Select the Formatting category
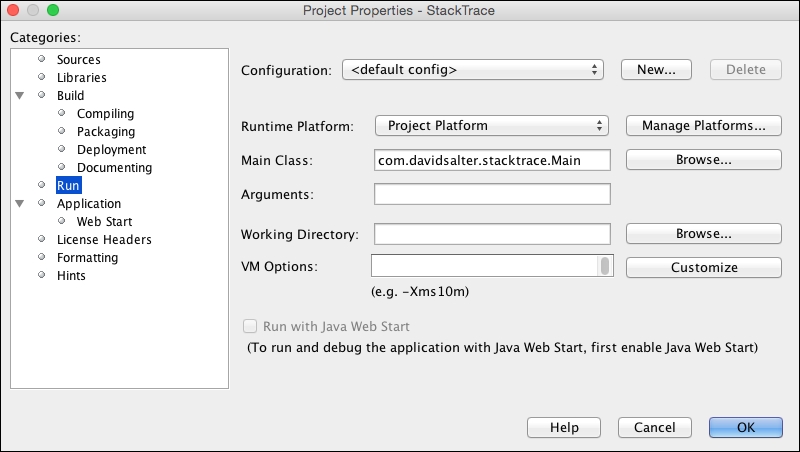 (87, 258)
